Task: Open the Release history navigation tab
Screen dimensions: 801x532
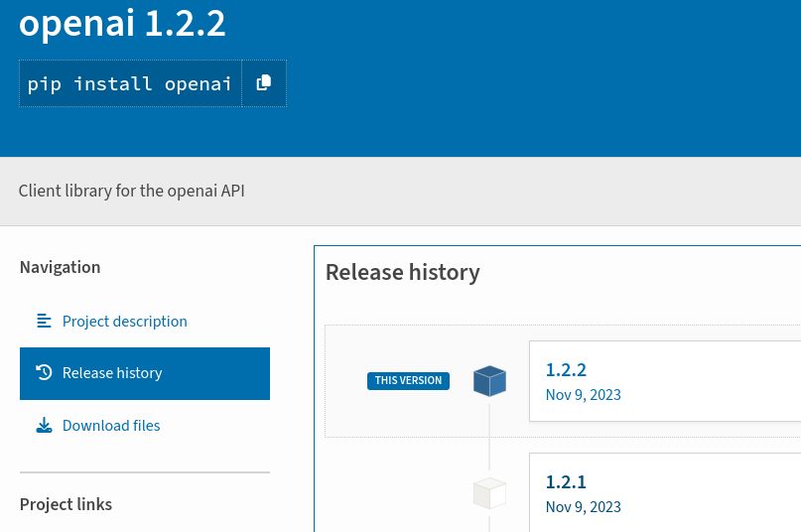Action: [x=145, y=373]
